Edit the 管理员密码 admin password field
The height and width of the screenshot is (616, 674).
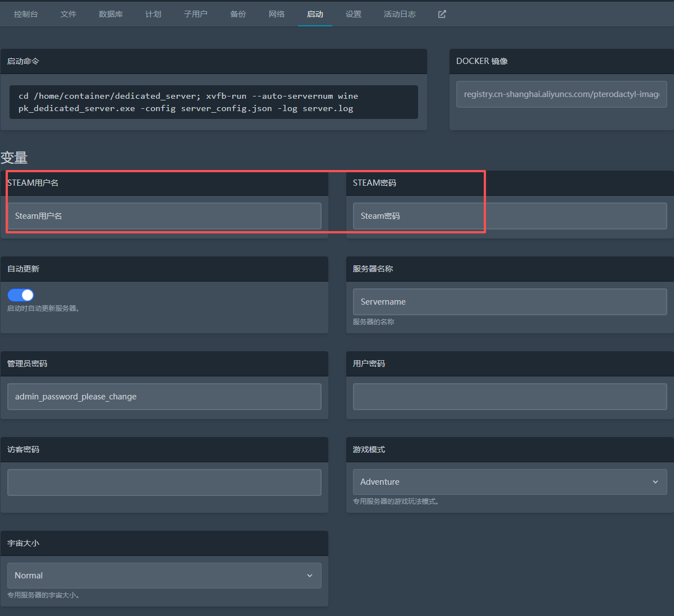click(164, 397)
